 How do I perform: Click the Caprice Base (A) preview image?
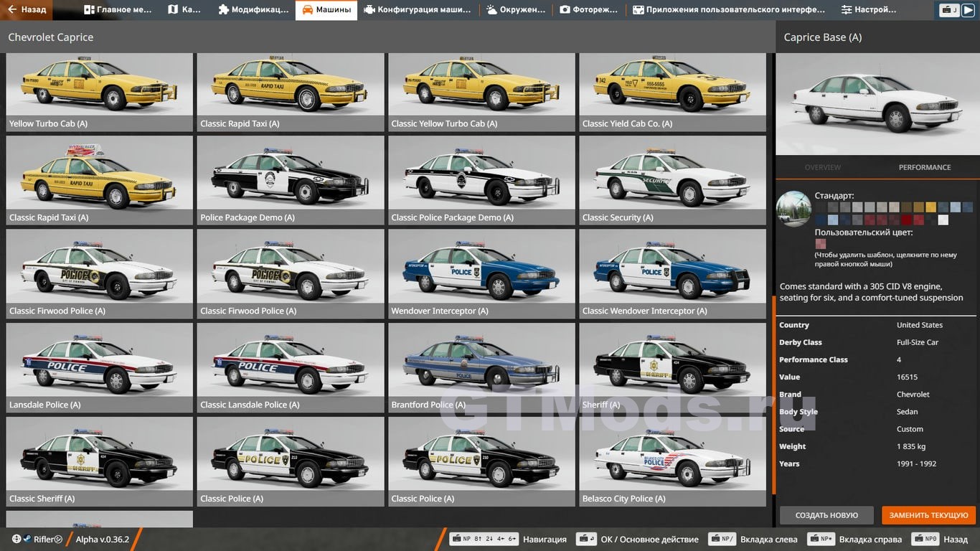877,104
